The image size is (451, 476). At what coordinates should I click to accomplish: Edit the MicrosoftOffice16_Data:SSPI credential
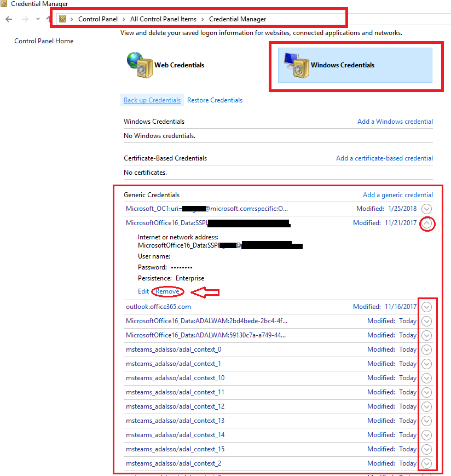pyautogui.click(x=143, y=291)
